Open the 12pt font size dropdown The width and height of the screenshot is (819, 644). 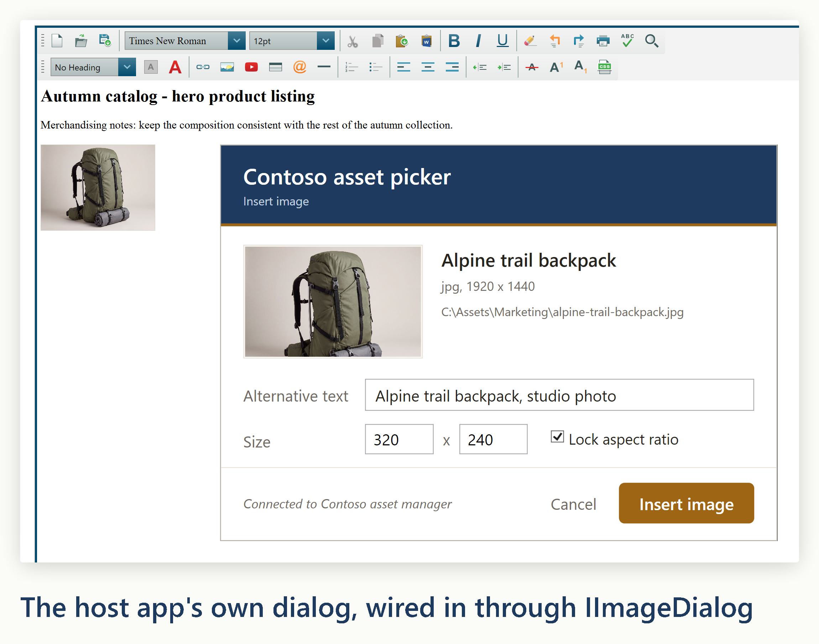(325, 41)
